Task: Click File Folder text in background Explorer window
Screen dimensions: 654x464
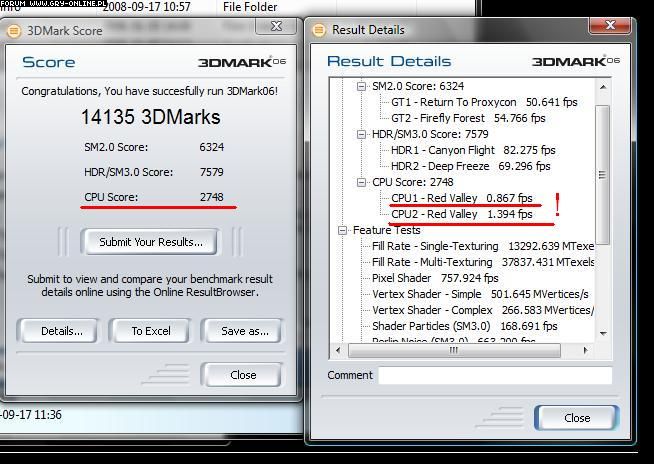Action: (x=250, y=7)
